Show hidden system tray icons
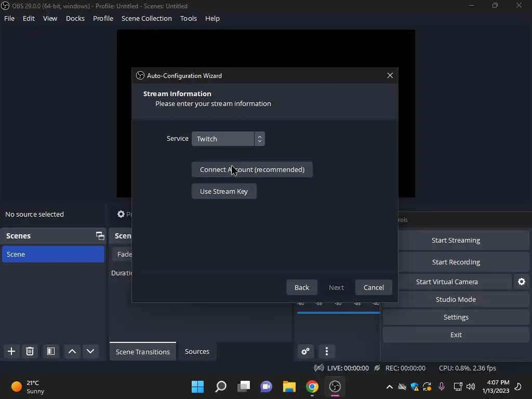 coord(390,387)
